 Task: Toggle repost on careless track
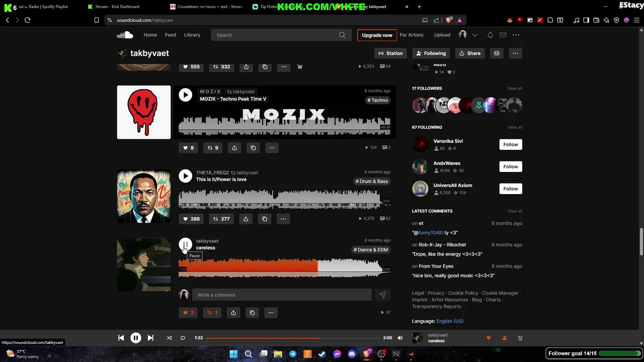click(x=212, y=313)
